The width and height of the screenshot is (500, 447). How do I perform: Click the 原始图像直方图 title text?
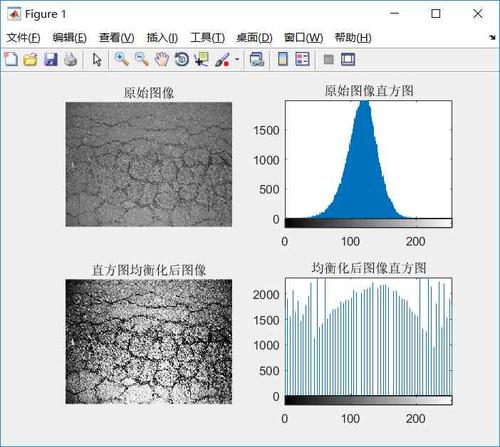pos(369,90)
